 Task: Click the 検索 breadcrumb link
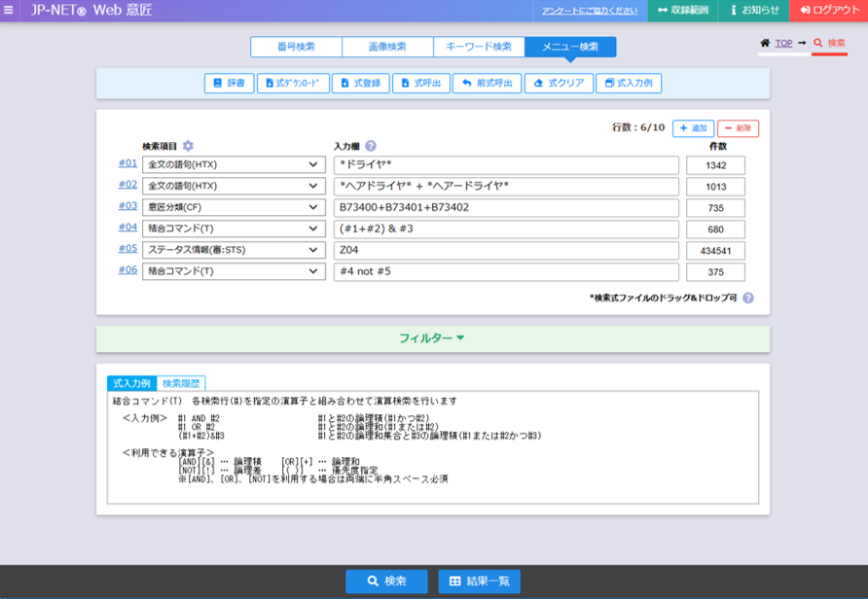click(830, 43)
